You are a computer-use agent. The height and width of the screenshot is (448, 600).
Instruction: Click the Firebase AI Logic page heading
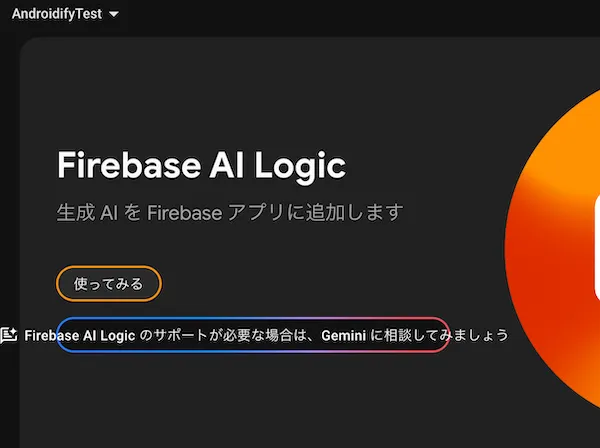tap(201, 165)
